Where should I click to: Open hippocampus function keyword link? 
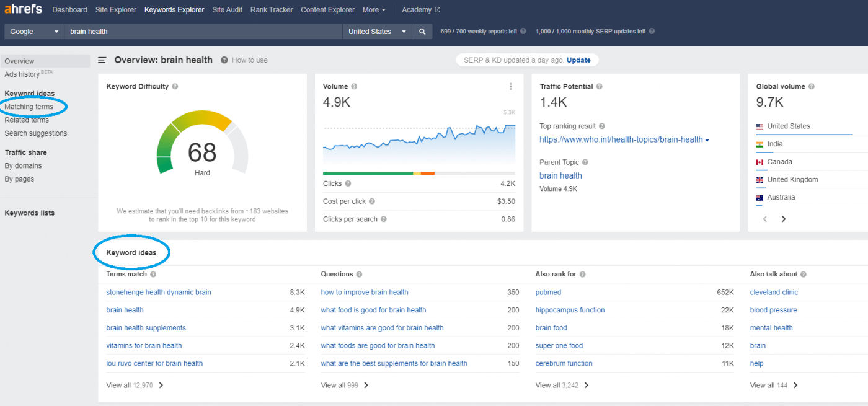(570, 311)
